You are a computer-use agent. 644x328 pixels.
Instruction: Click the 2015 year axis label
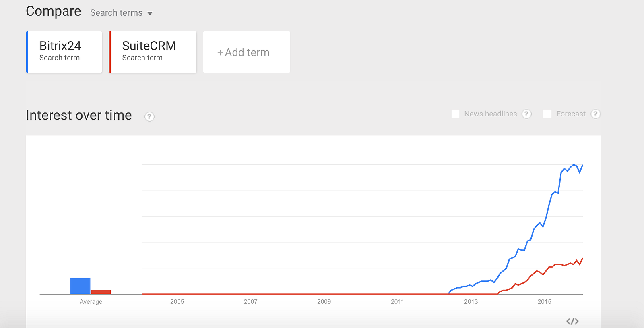(544, 302)
